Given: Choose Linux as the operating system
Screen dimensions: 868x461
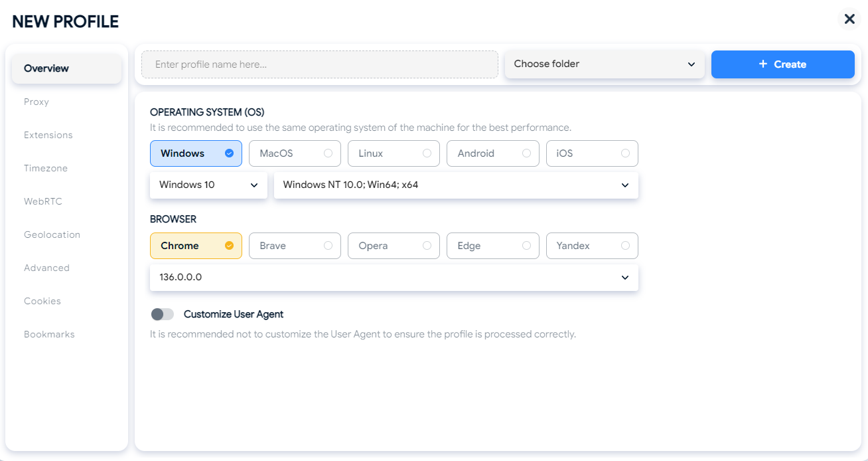Looking at the screenshot, I should (394, 153).
